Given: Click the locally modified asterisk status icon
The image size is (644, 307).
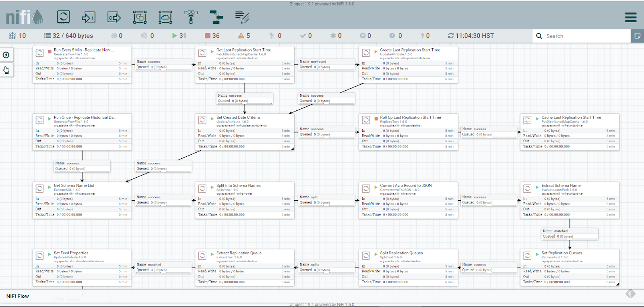Looking at the screenshot, I should (333, 36).
